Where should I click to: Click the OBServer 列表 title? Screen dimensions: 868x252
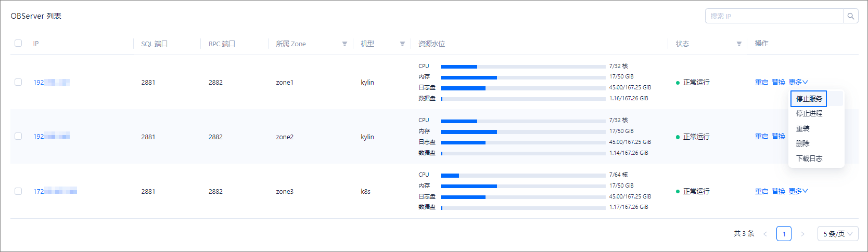36,16
